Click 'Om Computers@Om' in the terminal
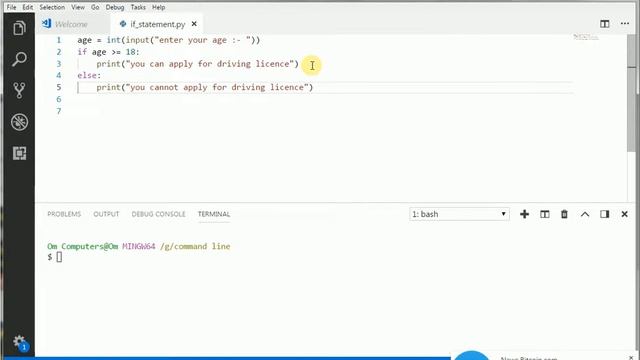The image size is (640, 360). [82, 247]
